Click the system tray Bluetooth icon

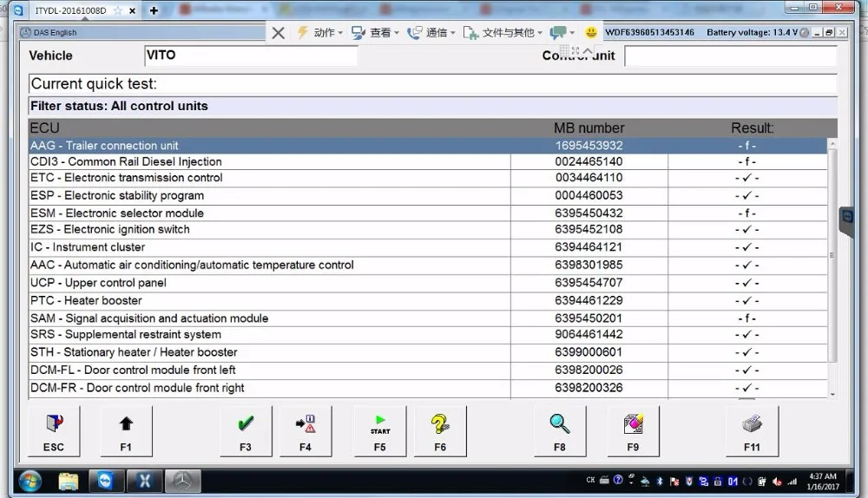tap(660, 481)
